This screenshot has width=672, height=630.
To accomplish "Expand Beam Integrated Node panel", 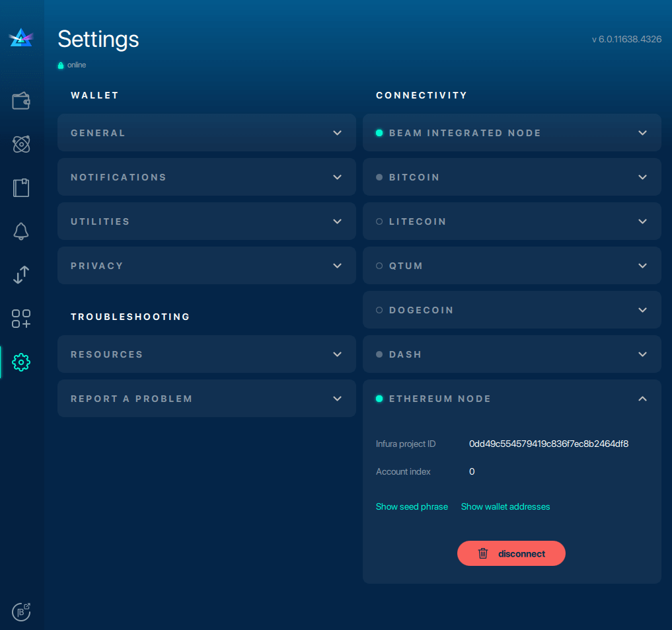I will 511,133.
